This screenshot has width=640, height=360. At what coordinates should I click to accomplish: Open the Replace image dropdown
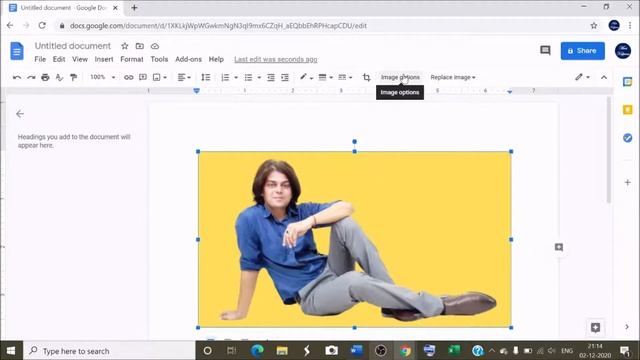(453, 77)
